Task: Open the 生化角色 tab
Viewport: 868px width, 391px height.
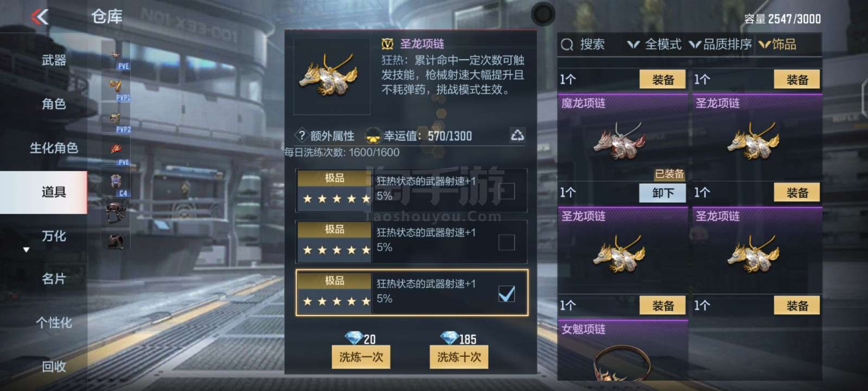Action: tap(54, 148)
